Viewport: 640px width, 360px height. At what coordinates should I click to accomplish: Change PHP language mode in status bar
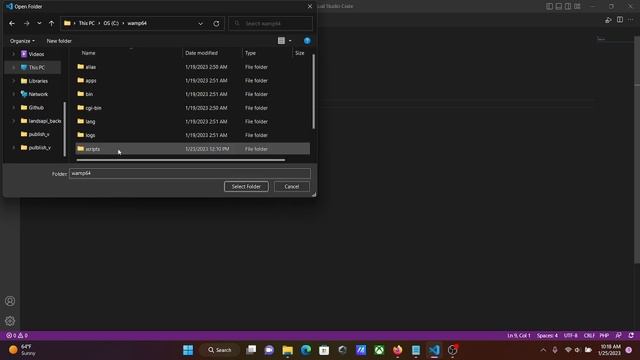coord(604,336)
